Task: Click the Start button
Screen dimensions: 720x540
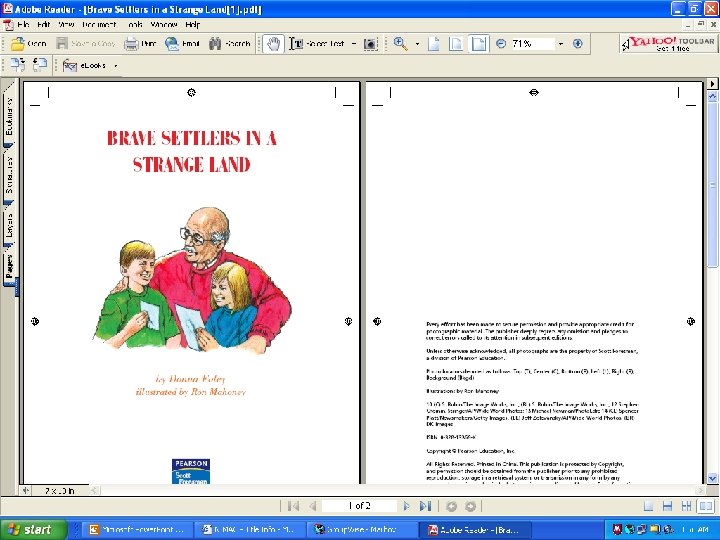Action: point(32,529)
